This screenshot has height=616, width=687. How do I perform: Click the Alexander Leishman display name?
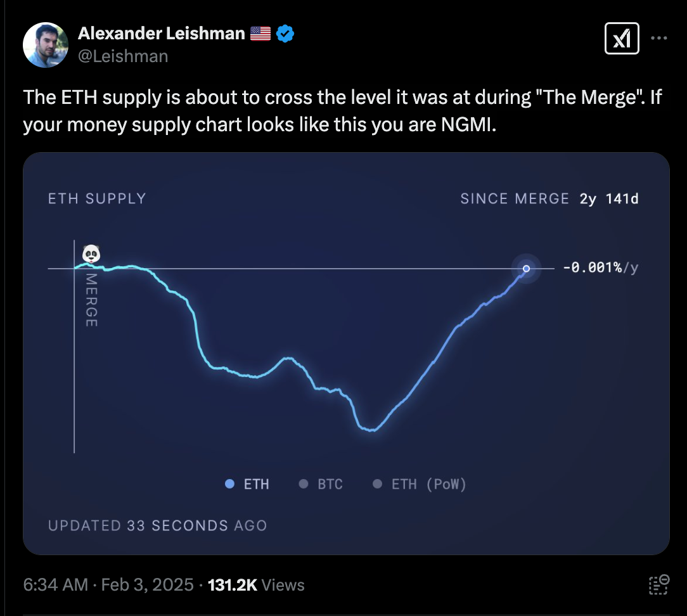[x=162, y=34]
